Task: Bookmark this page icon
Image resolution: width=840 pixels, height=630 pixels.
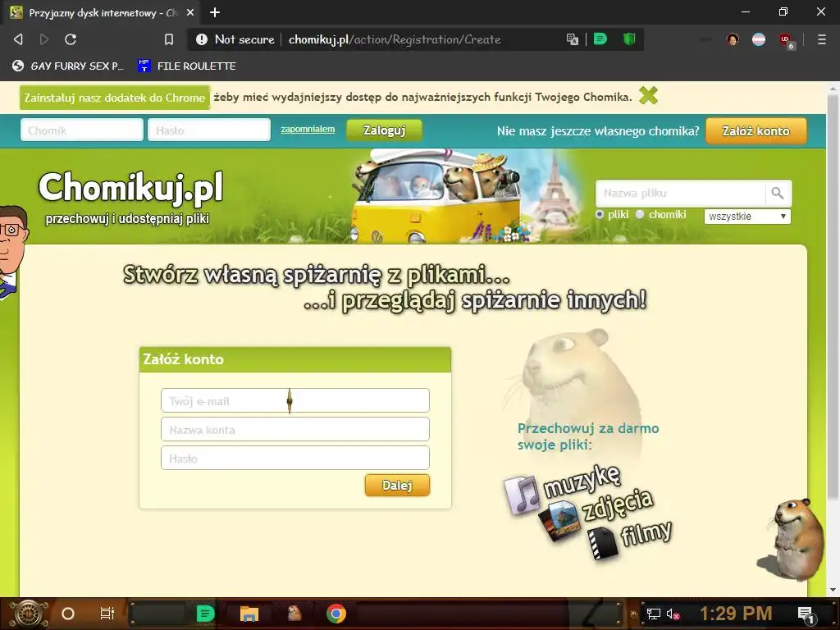Action: pyautogui.click(x=169, y=39)
